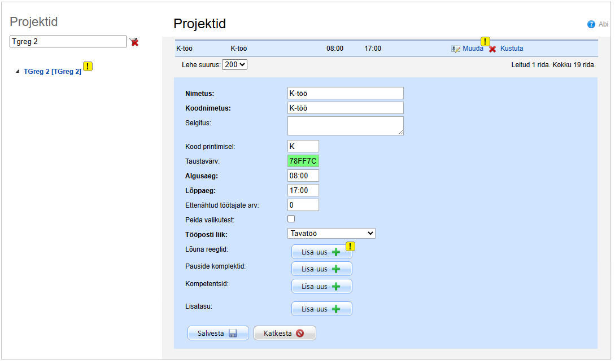Add new Pauside komplektid entry
615x364 pixels.
(x=321, y=269)
